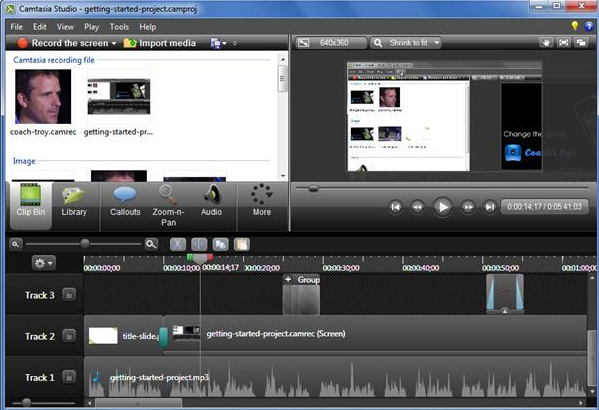Screen dimensions: 599x410
Task: Click the red selection end marker
Action: tap(210, 258)
